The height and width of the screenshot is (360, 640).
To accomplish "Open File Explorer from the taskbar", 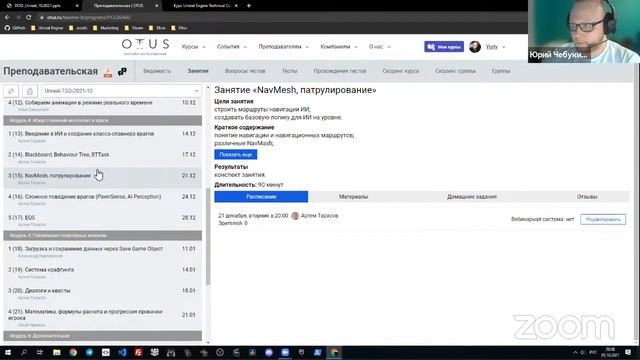I will point(57,352).
